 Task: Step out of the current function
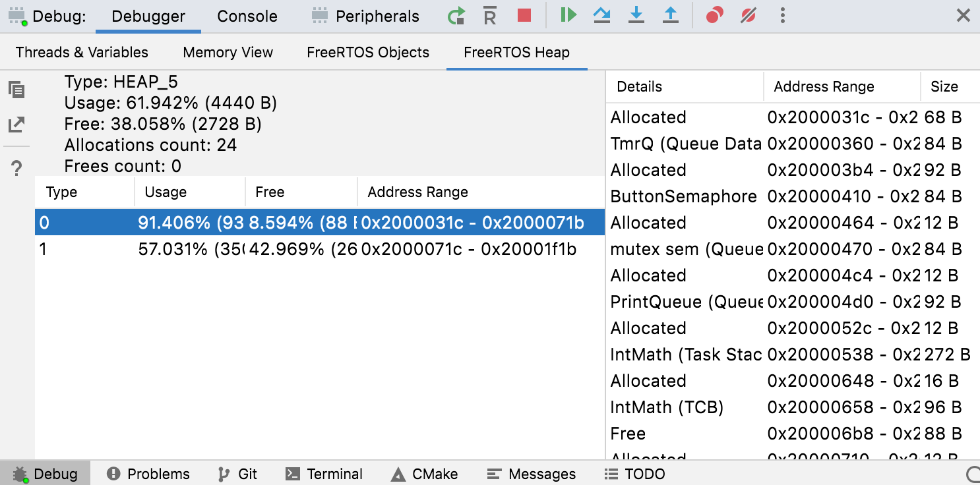click(x=671, y=15)
